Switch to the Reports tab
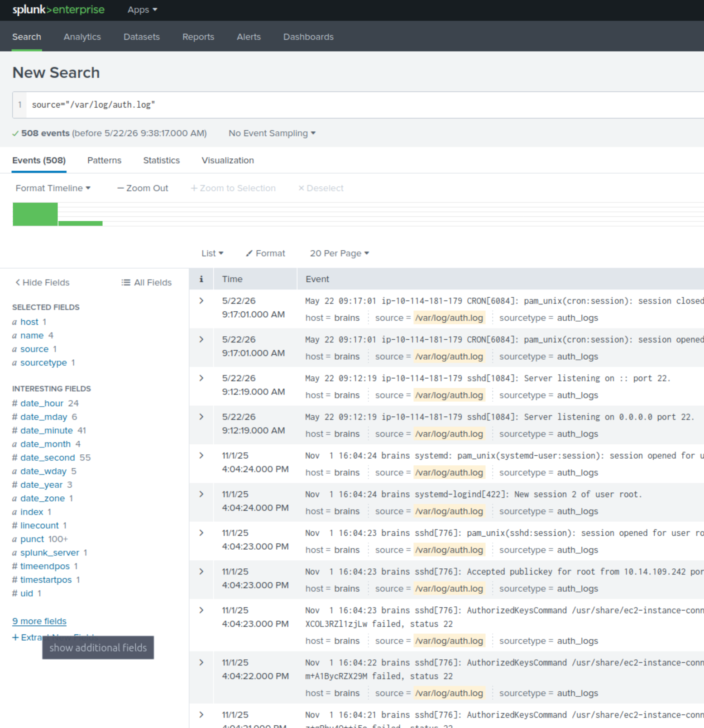Image resolution: width=704 pixels, height=728 pixels. point(198,37)
